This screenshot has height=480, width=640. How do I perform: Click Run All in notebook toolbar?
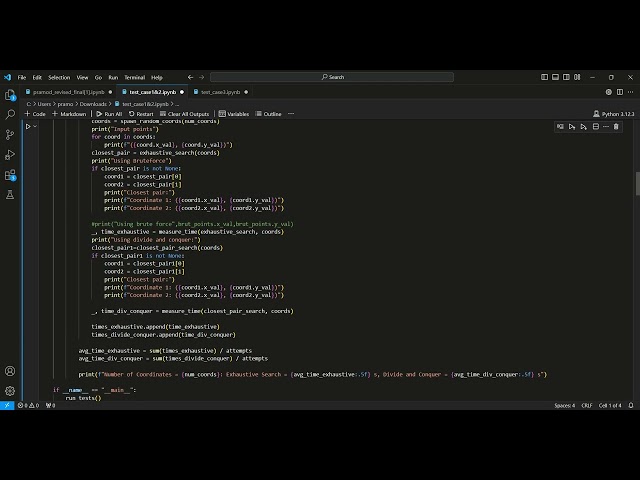[x=109, y=114]
